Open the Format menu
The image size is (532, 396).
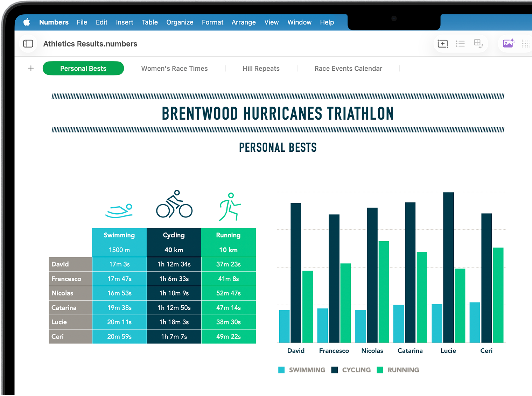pyautogui.click(x=213, y=22)
